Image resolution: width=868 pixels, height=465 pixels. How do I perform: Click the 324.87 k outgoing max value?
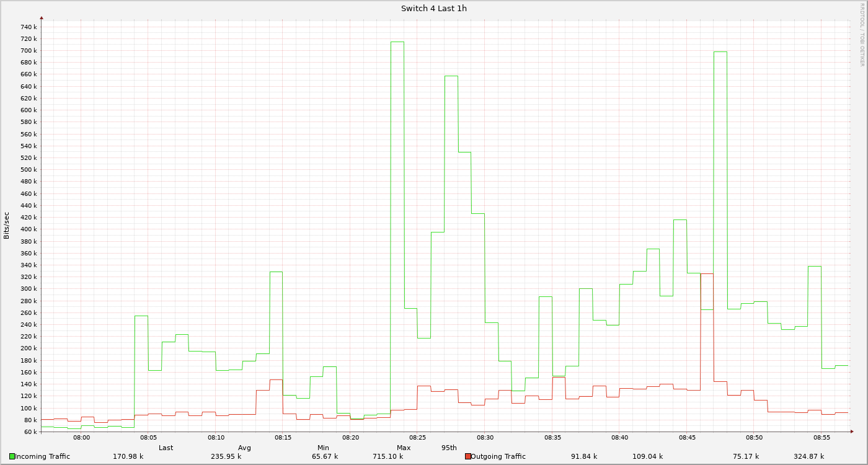coord(808,456)
